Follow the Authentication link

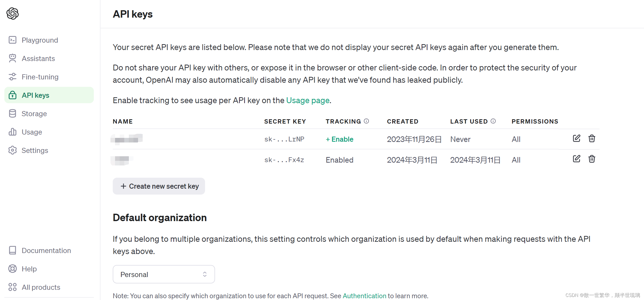click(364, 296)
